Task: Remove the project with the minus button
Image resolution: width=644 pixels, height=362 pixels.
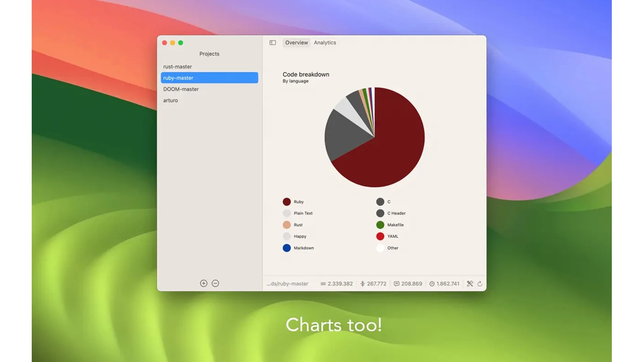Action: 215,283
